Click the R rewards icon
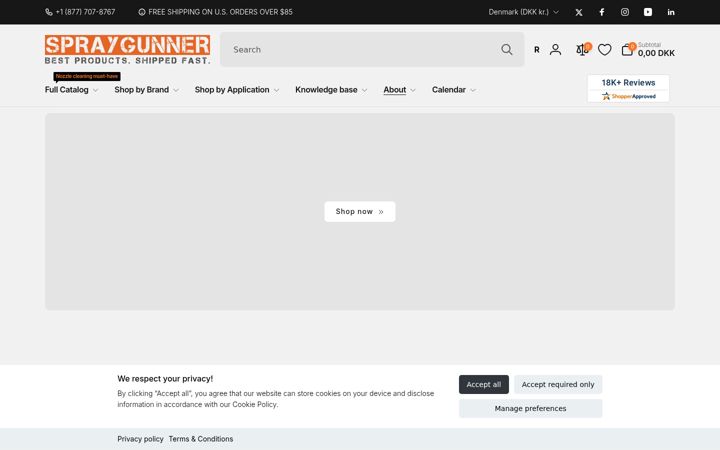The image size is (720, 450). click(536, 50)
